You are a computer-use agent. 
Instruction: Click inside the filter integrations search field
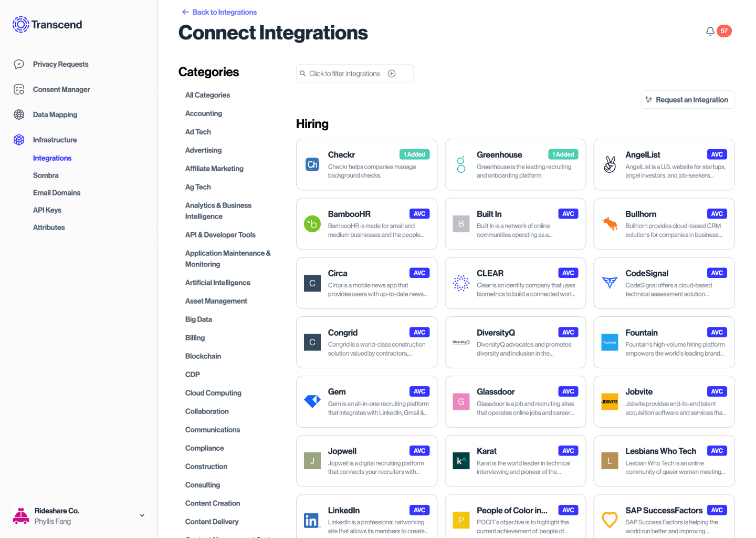tap(346, 74)
